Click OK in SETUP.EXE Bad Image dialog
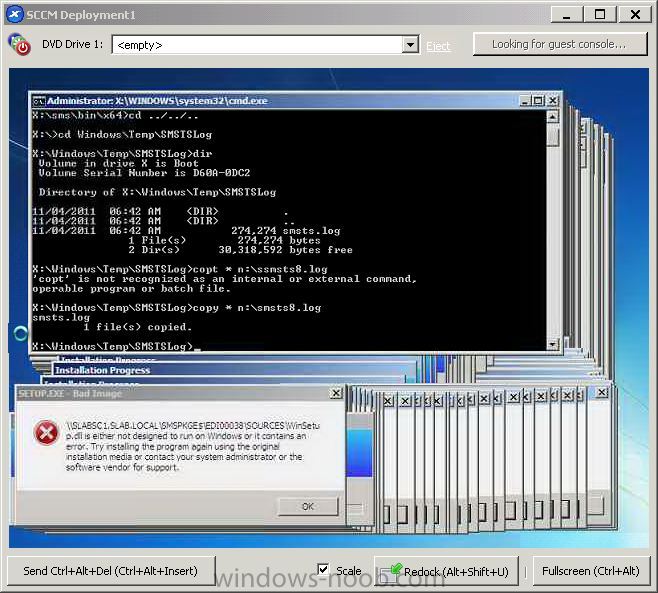Viewport: 658px width, 593px height. (x=308, y=507)
